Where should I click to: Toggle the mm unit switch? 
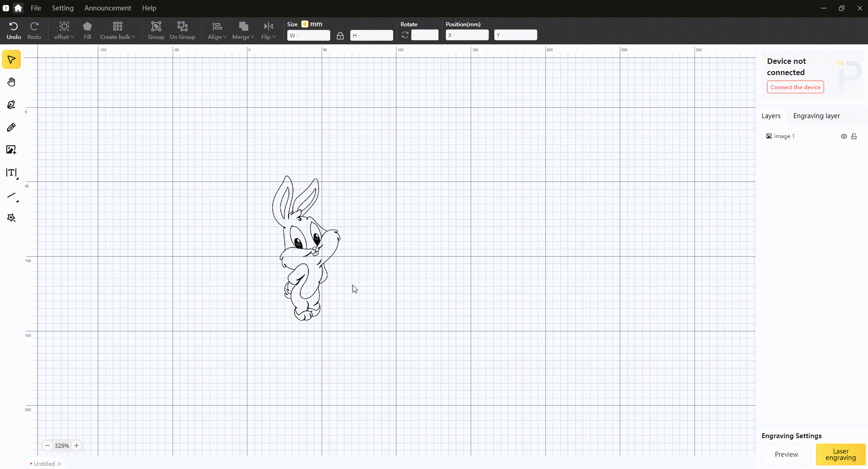click(x=305, y=24)
